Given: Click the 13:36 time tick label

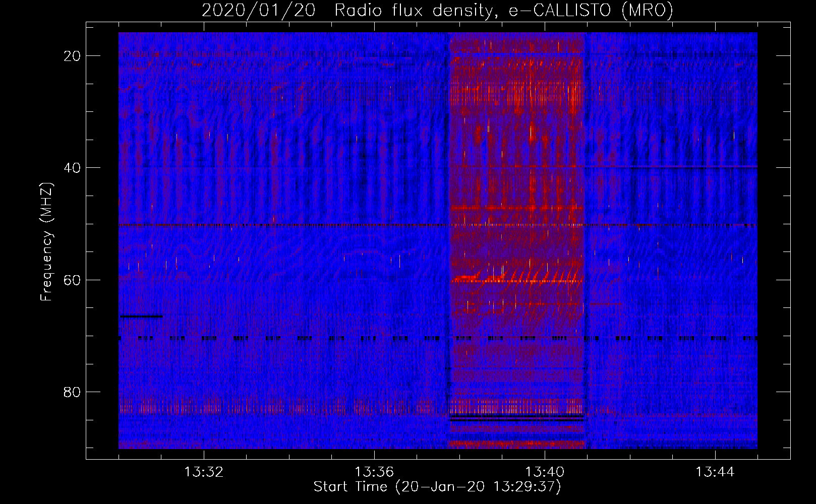Looking at the screenshot, I should pos(374,472).
